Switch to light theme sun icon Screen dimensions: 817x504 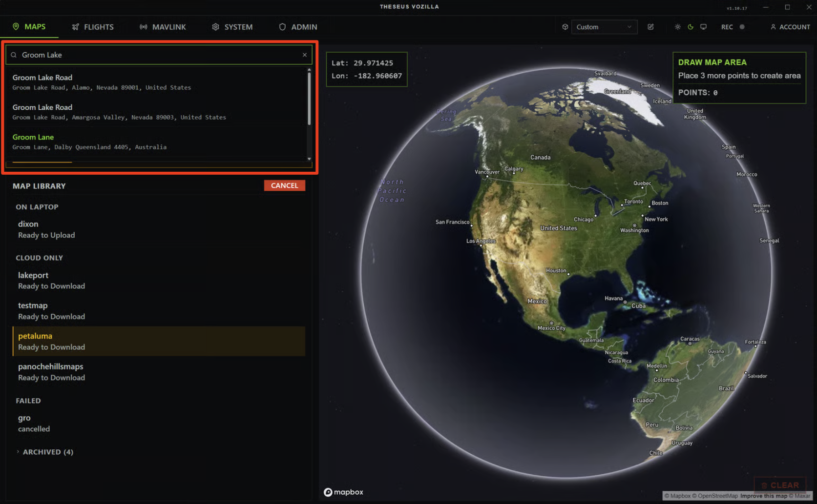click(x=677, y=27)
